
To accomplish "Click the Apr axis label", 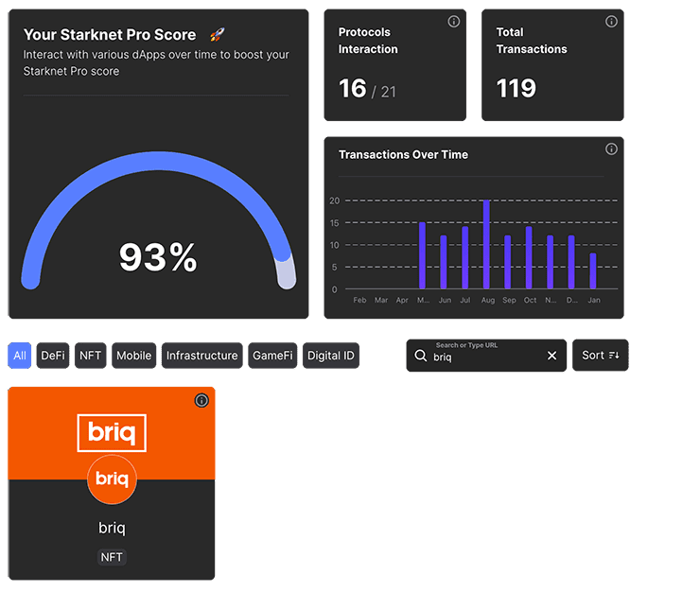I will click(402, 300).
